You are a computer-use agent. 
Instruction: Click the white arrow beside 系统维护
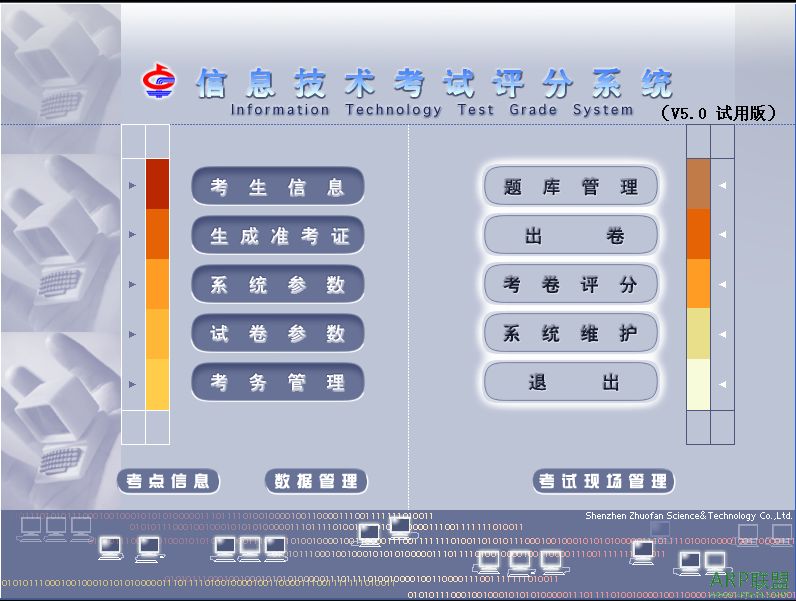pyautogui.click(x=722, y=334)
